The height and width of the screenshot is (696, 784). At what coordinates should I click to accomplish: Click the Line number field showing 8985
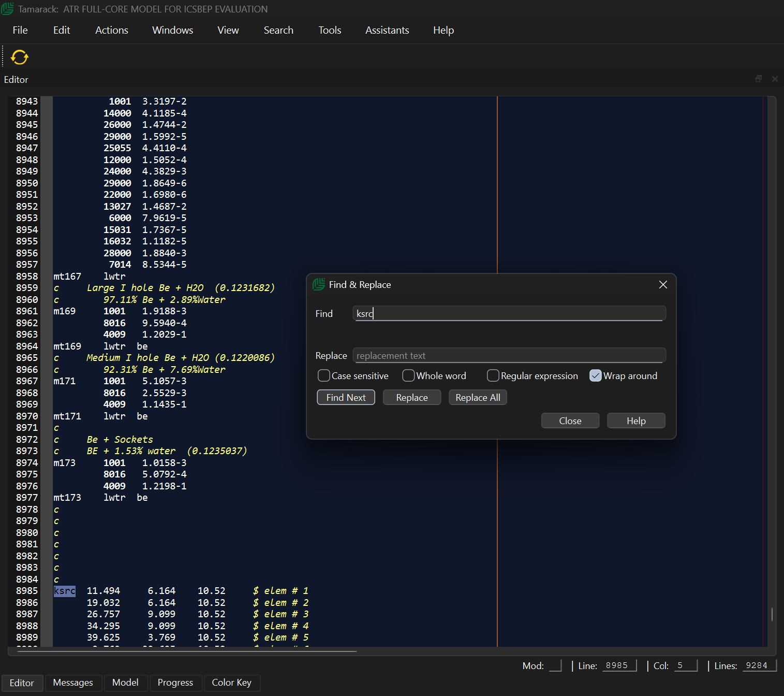coord(618,665)
